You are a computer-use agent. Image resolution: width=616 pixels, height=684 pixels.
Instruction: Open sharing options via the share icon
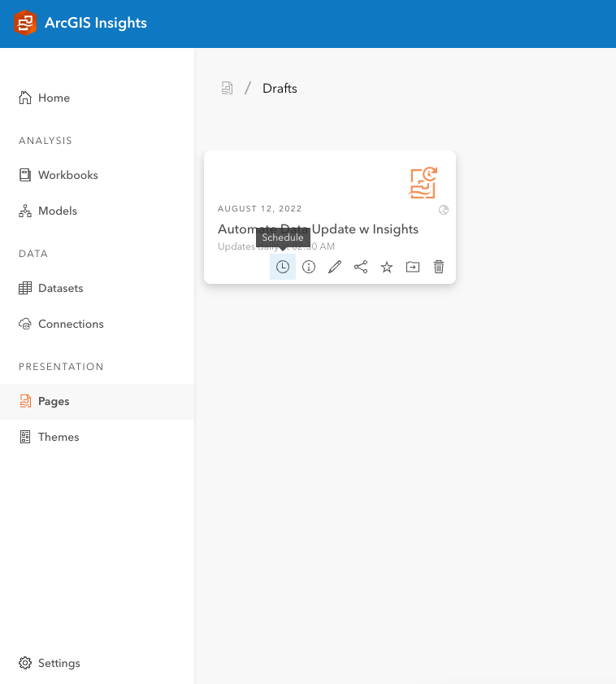tap(360, 266)
